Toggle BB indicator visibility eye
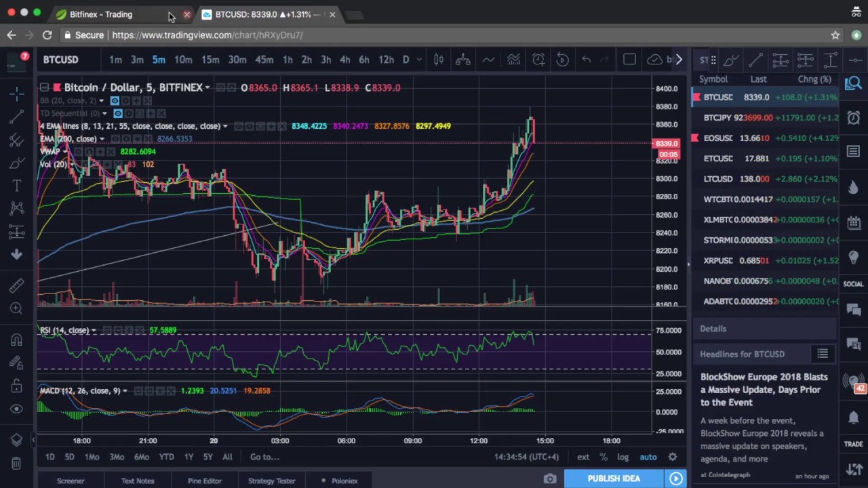Screen dimensions: 868x488 (x=115, y=100)
